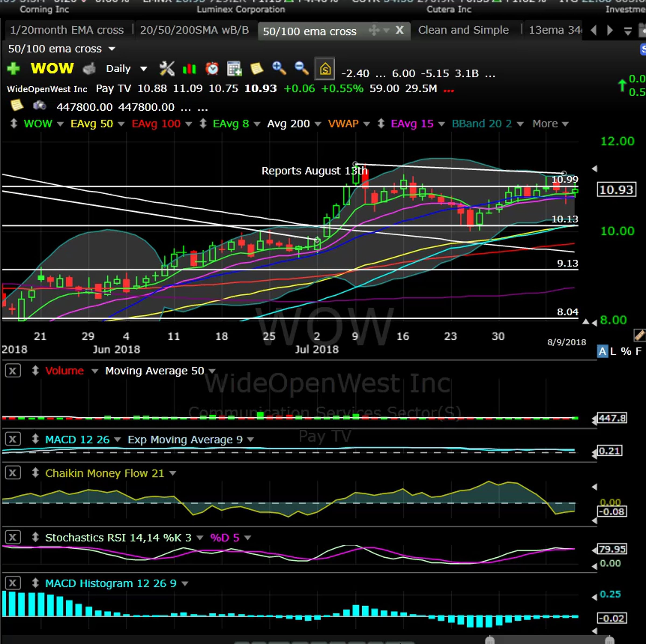
Task: Close the Stochastics RSI pane
Action: 13,537
